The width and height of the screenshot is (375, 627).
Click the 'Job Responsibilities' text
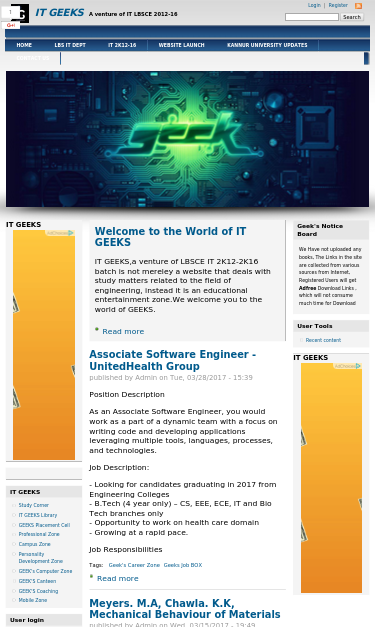coord(126,549)
